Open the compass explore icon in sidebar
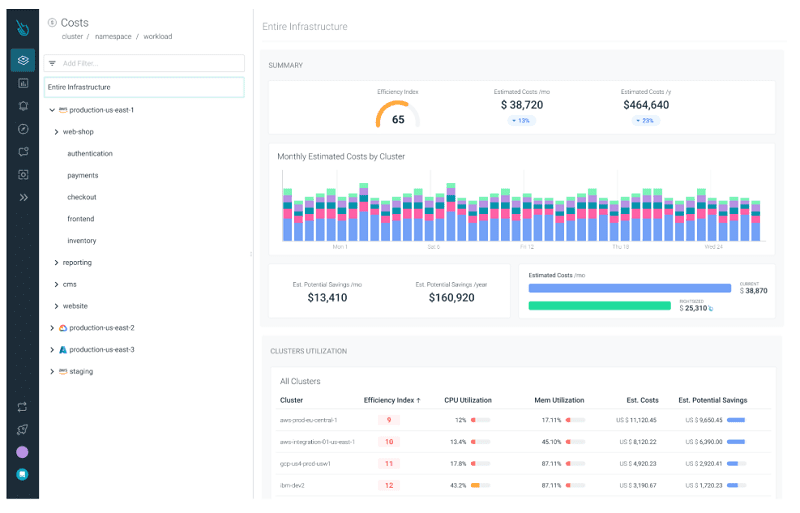The width and height of the screenshot is (800, 513). [x=23, y=129]
